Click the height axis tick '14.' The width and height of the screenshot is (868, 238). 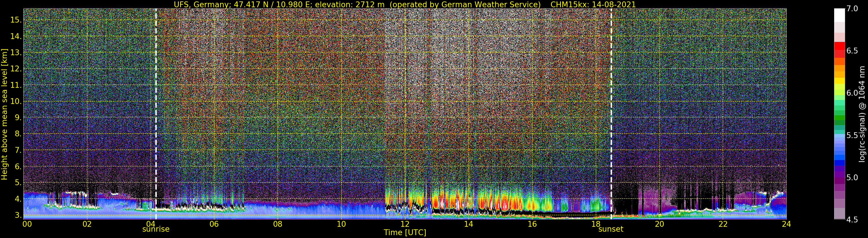pyautogui.click(x=16, y=36)
